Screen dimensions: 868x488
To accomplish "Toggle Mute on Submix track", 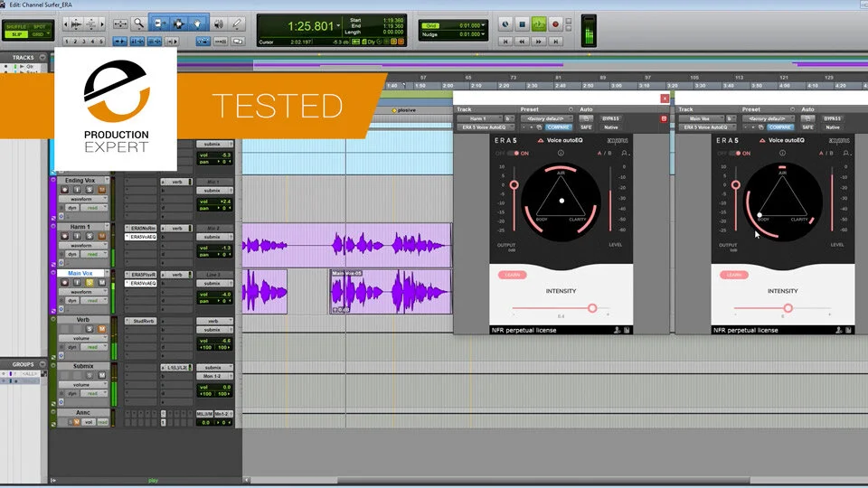I will click(x=102, y=376).
